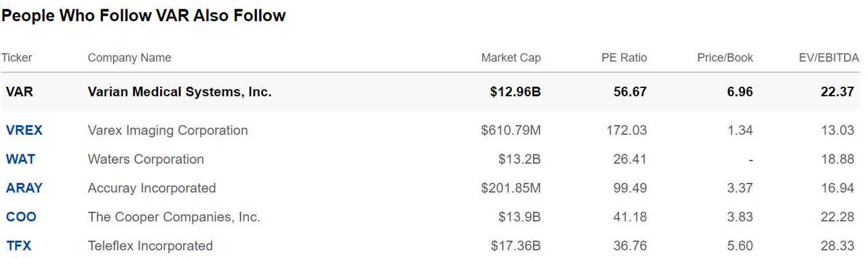Screen dimensions: 868x258
Task: Click the Company Name column header
Action: pyautogui.click(x=130, y=58)
